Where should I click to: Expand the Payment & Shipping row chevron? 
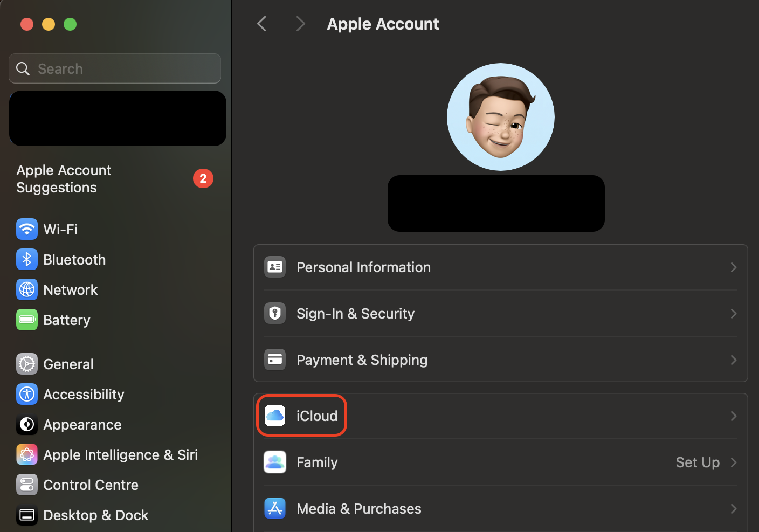click(x=733, y=360)
